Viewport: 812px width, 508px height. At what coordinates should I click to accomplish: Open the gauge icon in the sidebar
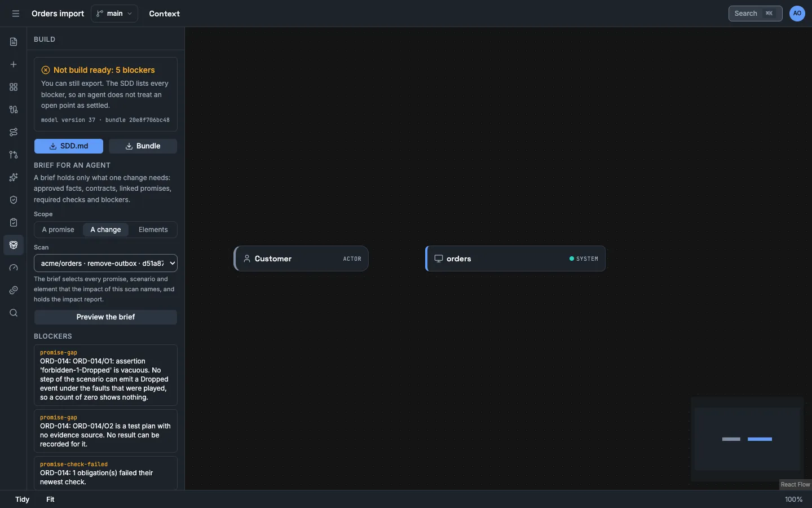point(14,268)
